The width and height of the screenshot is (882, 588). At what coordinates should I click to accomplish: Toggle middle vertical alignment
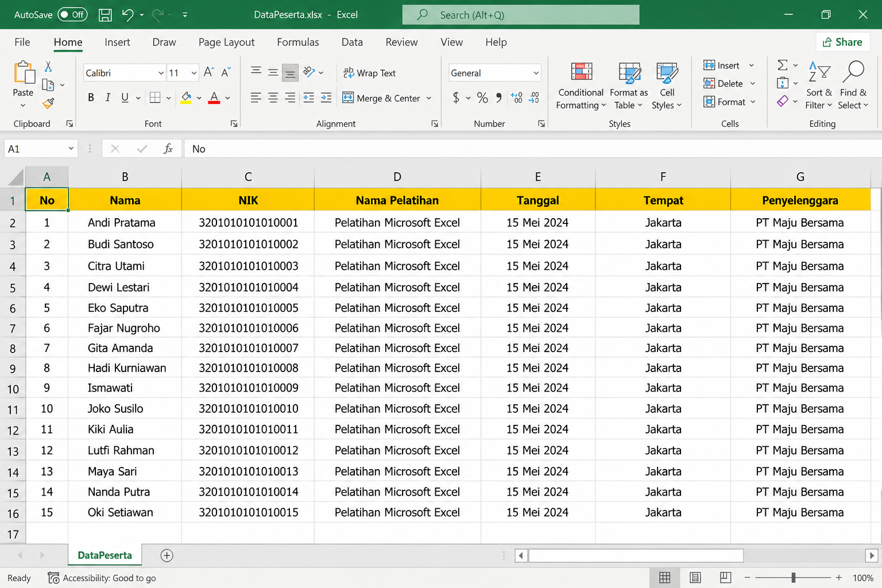pyautogui.click(x=273, y=72)
